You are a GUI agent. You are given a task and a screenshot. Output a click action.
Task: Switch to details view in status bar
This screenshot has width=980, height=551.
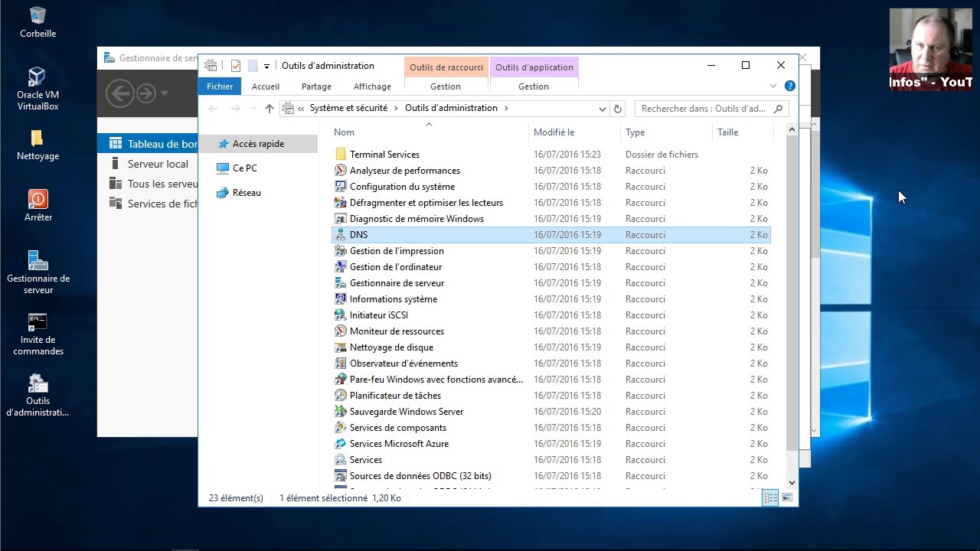[x=771, y=498]
